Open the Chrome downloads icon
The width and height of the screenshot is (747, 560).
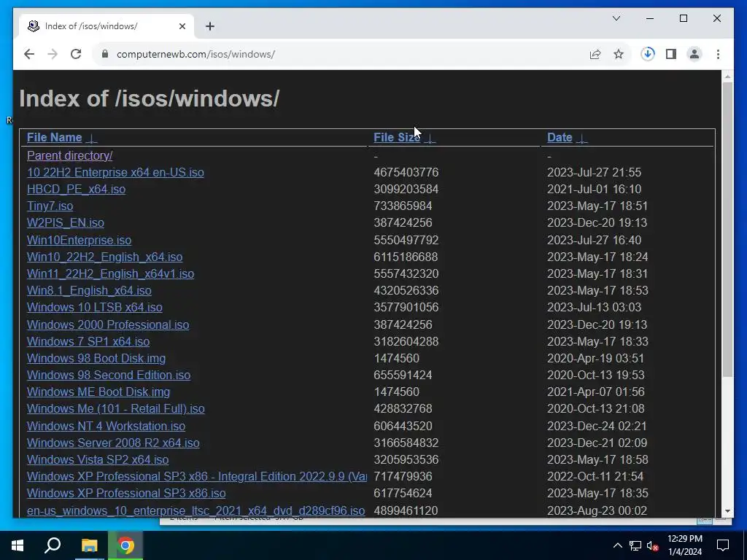tap(648, 54)
